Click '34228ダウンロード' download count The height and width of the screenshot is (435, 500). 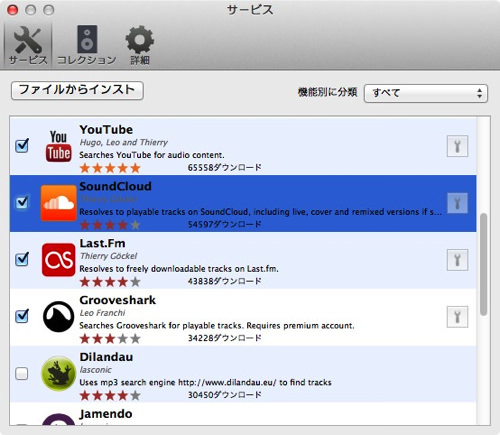[224, 338]
